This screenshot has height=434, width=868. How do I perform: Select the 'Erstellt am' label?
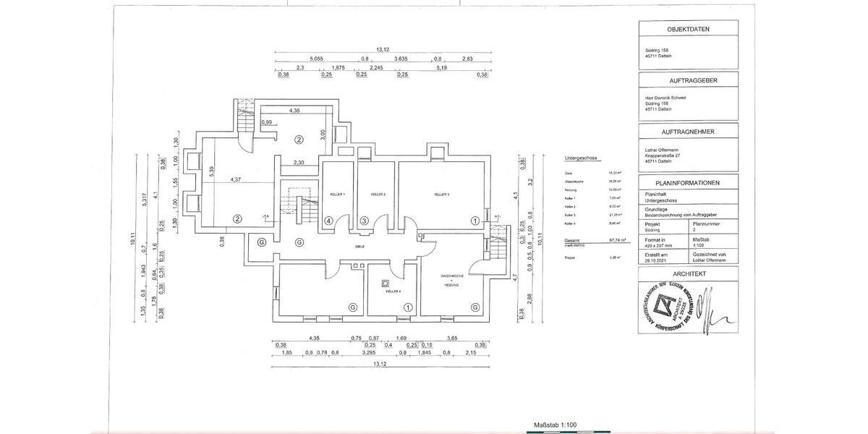coord(655,255)
